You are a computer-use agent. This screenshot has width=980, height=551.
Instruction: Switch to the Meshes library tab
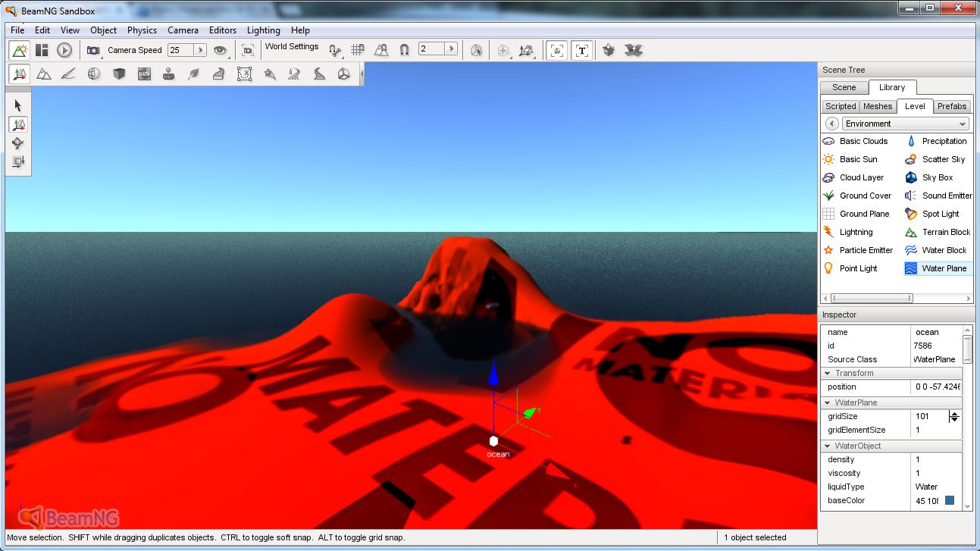878,107
